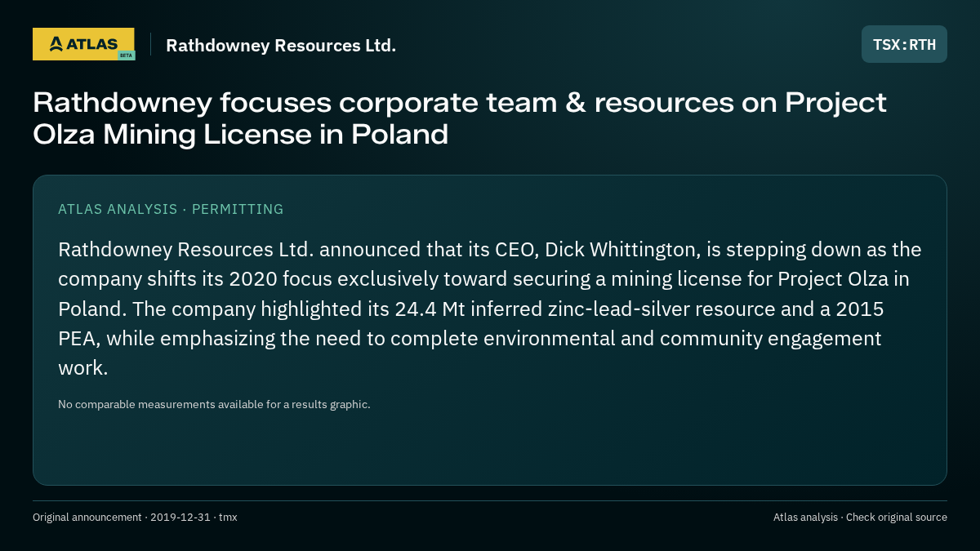Click the analysis summary paragraph
Viewport: 980px width, 551px height.
(x=490, y=308)
